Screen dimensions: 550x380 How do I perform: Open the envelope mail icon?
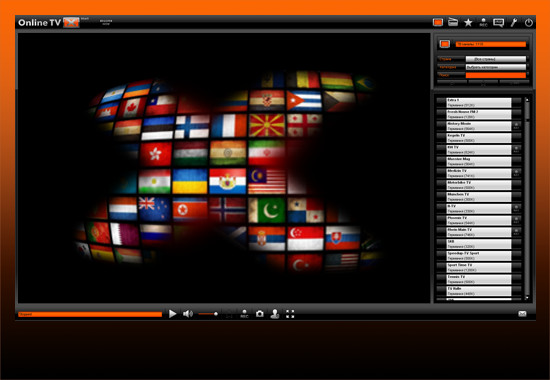coord(522,314)
